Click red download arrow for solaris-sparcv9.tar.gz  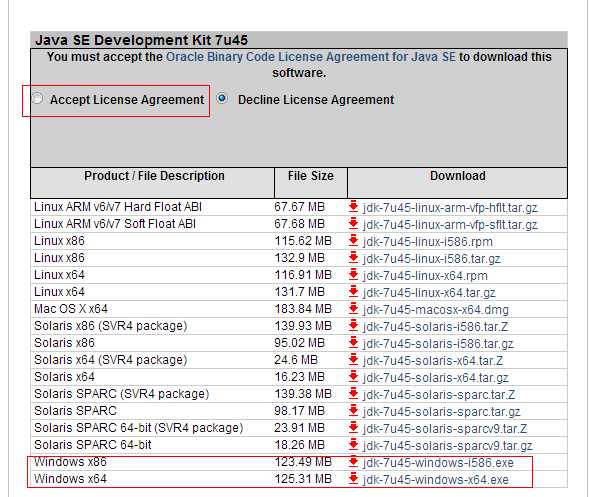click(x=353, y=445)
